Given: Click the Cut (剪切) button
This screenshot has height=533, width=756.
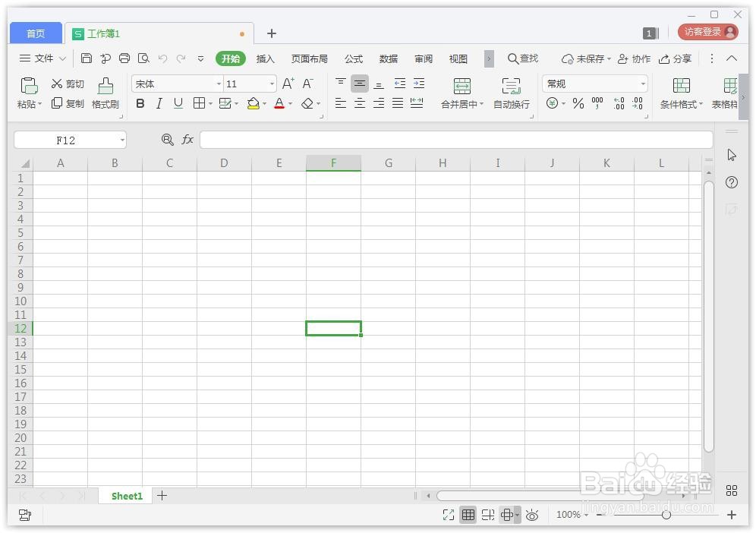Looking at the screenshot, I should [x=68, y=84].
